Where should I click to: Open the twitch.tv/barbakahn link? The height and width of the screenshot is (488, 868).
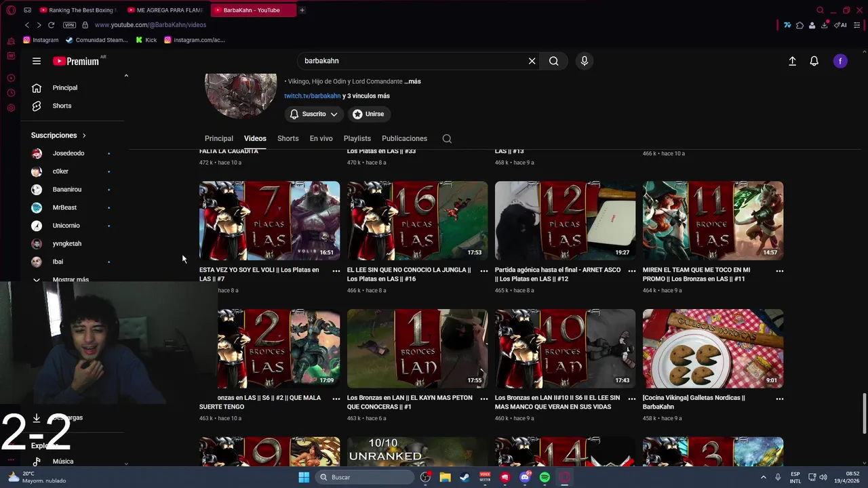click(313, 96)
